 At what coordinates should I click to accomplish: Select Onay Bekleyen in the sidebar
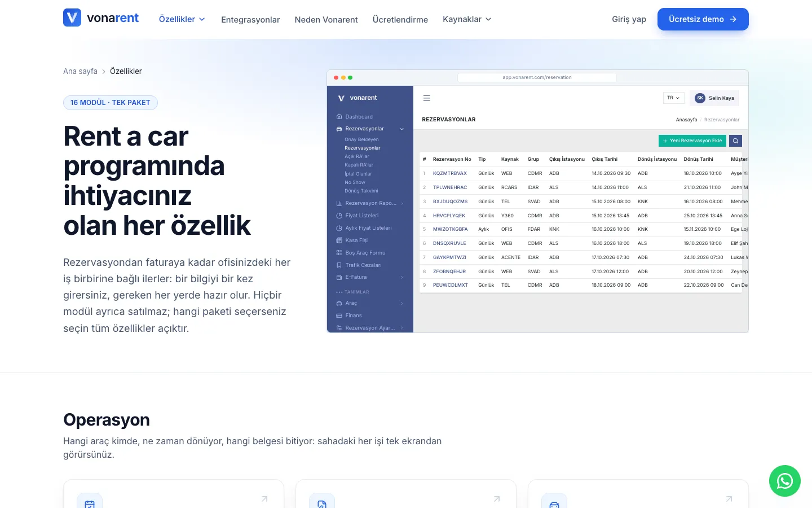coord(361,139)
